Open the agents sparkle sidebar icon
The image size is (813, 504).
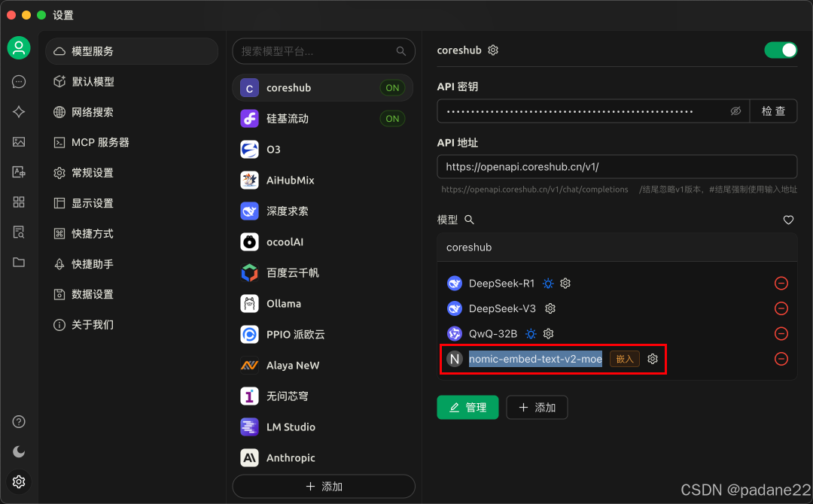click(x=19, y=111)
